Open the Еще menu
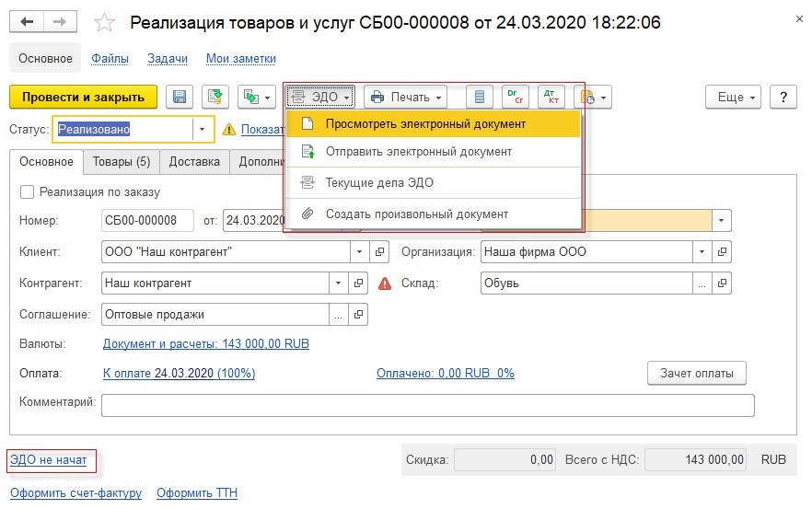This screenshot has height=509, width=812. tap(733, 97)
